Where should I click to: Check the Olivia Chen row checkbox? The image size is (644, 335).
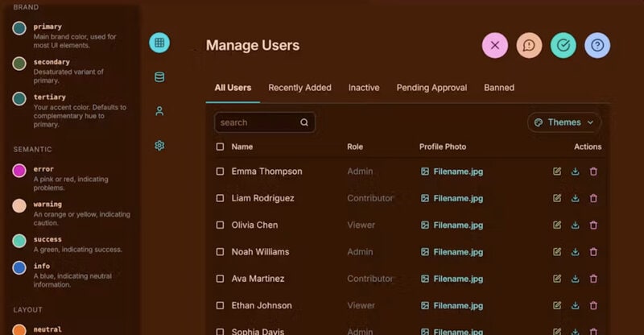[220, 225]
